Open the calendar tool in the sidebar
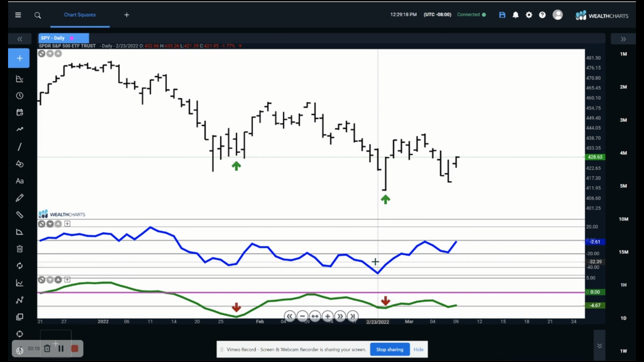 (20, 112)
